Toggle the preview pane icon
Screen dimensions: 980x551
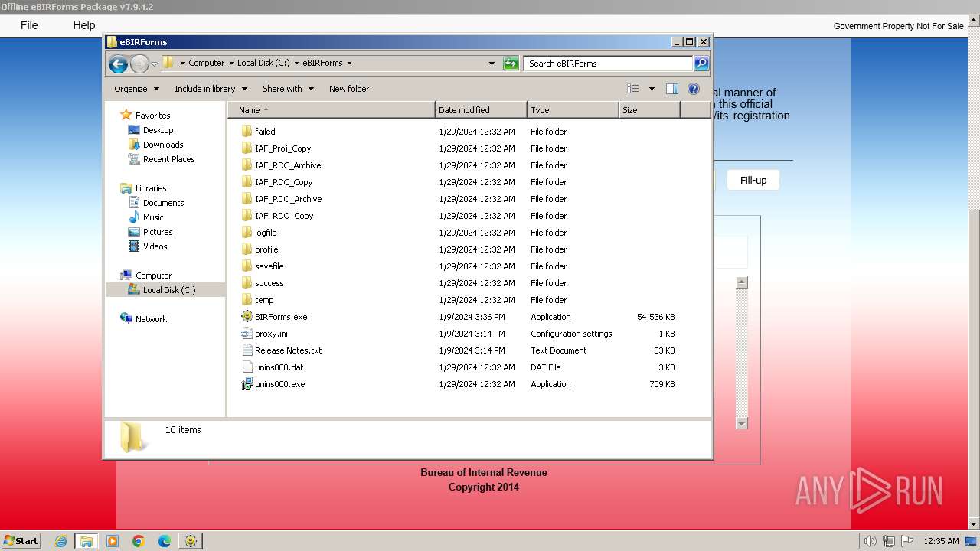coord(672,89)
